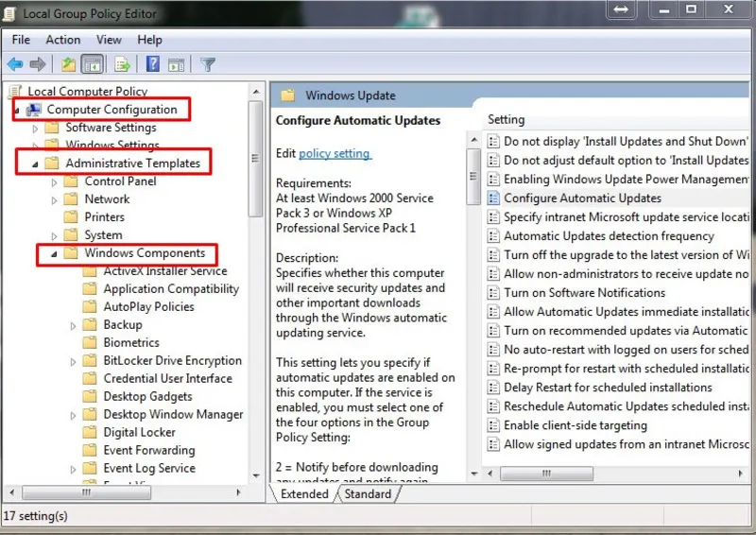756x535 pixels.
Task: Open Help via the question mark icon
Action: [153, 63]
